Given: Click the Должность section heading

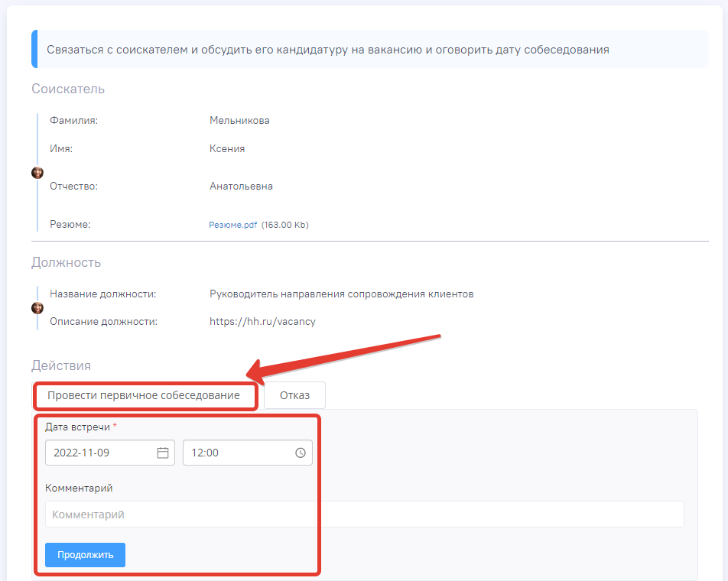Looking at the screenshot, I should point(66,263).
